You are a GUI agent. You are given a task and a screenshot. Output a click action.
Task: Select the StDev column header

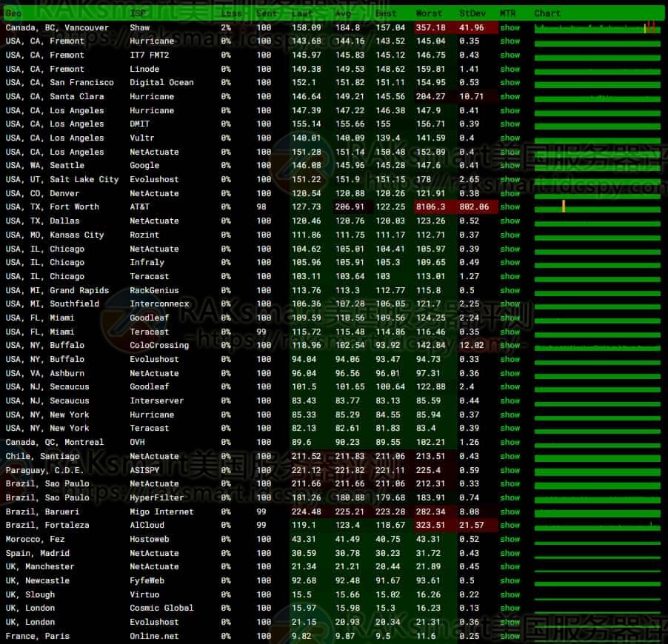click(x=471, y=13)
